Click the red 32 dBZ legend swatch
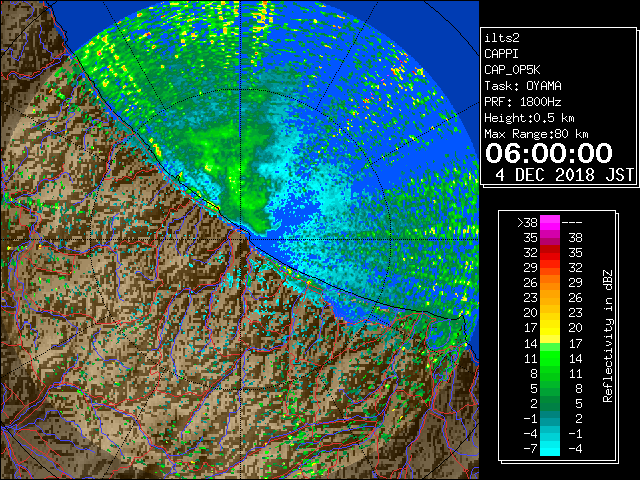The image size is (640, 480). 550,253
